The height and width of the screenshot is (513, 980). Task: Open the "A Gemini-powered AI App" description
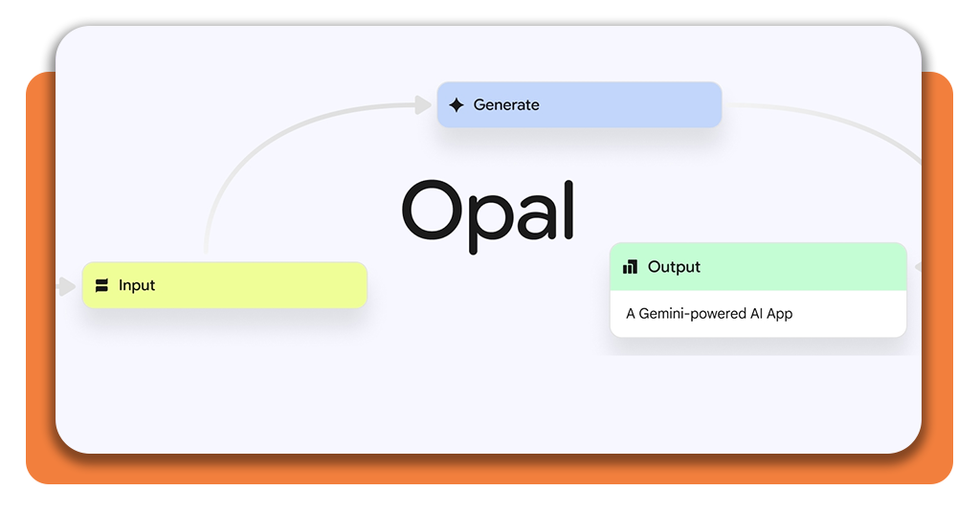click(709, 313)
